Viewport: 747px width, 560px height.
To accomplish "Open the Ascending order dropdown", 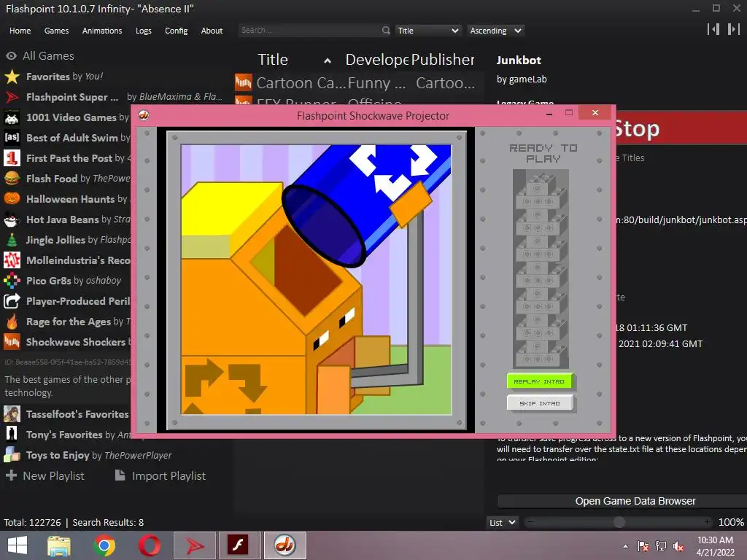I will point(495,31).
